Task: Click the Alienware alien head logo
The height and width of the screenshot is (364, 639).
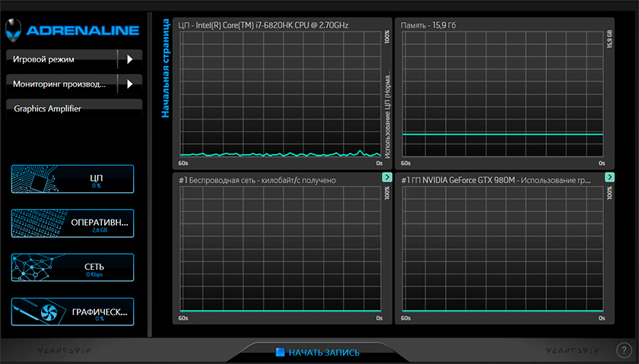Action: coord(13,30)
